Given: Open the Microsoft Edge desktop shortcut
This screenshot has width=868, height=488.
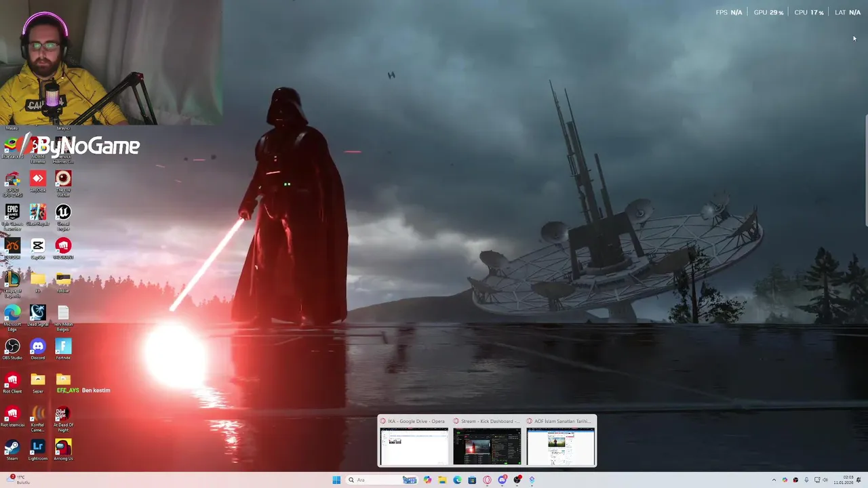Looking at the screenshot, I should [x=12, y=317].
